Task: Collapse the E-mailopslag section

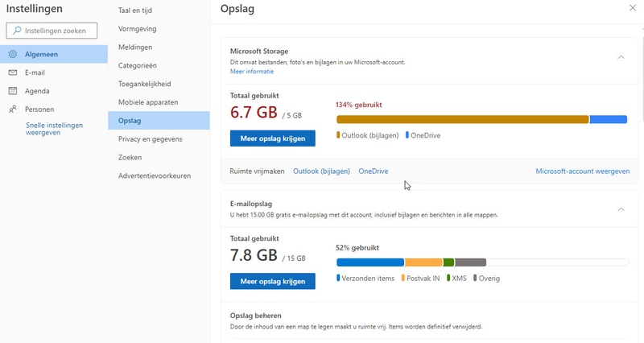Action: [621, 209]
